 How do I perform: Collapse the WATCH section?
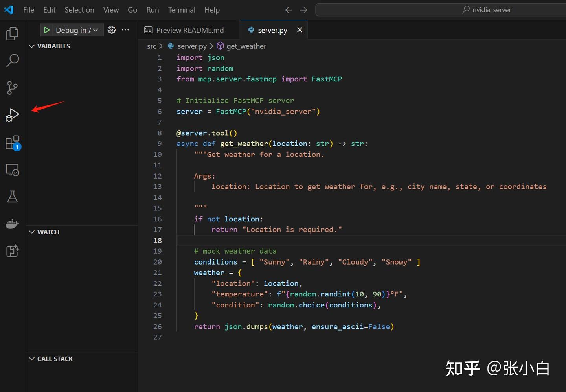[82, 232]
